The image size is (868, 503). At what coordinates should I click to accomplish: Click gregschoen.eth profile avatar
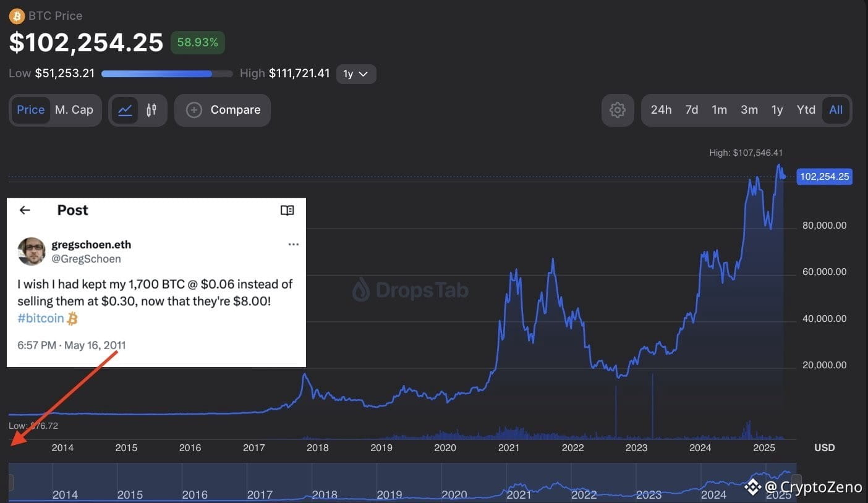coord(32,251)
